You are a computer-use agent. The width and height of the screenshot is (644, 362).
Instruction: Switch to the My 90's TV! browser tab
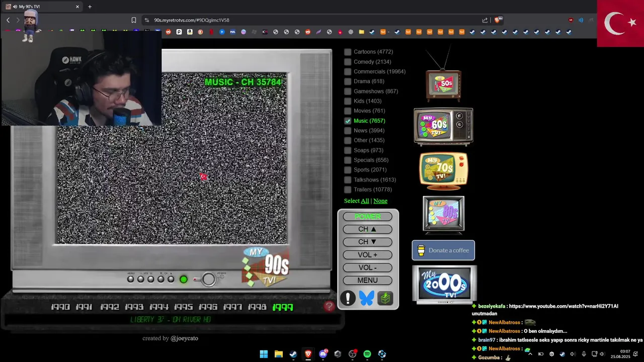pyautogui.click(x=42, y=7)
